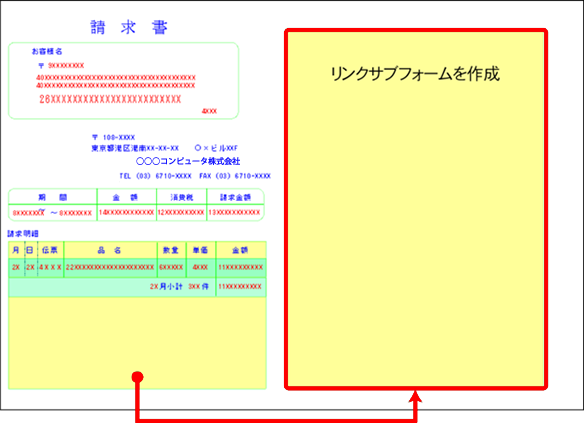This screenshot has width=584, height=423.
Task: Select the 4XXX field in customer box
Action: tap(209, 111)
